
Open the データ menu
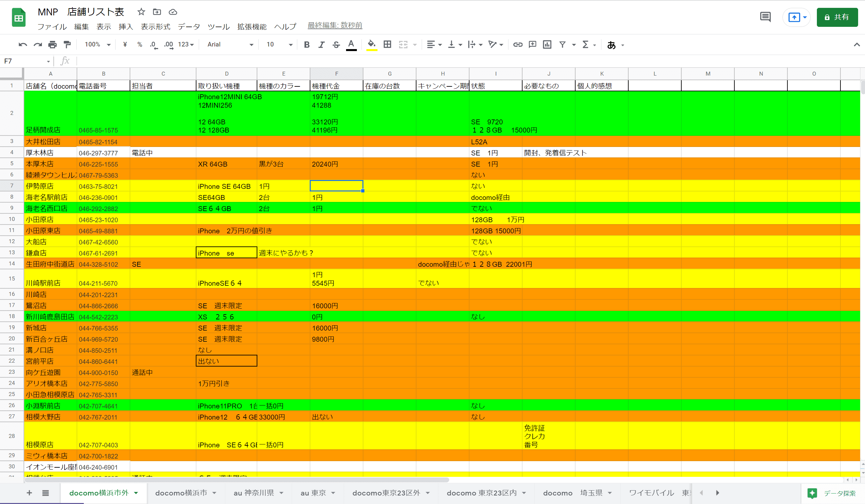(x=189, y=27)
